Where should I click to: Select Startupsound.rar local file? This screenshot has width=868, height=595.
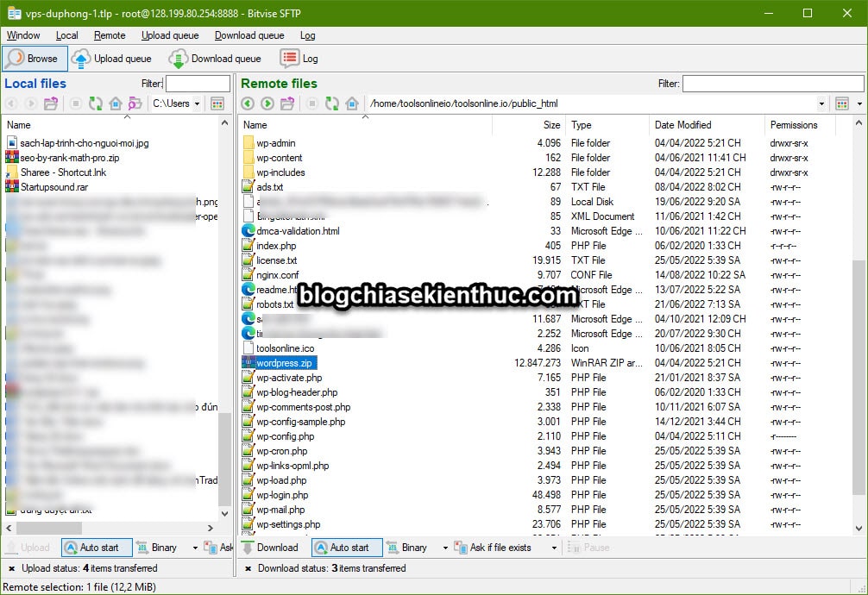[54, 187]
